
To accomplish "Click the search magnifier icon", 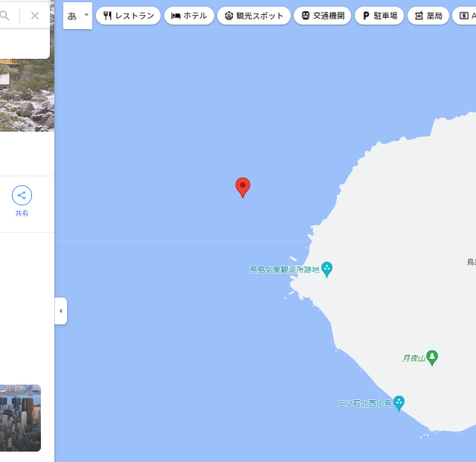I will point(4,15).
